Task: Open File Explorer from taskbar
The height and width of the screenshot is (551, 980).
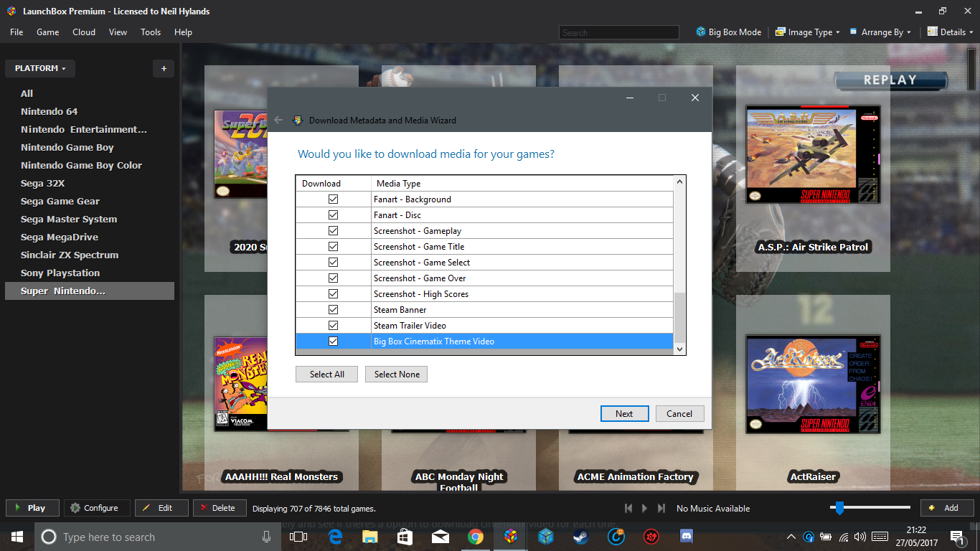Action: click(370, 537)
